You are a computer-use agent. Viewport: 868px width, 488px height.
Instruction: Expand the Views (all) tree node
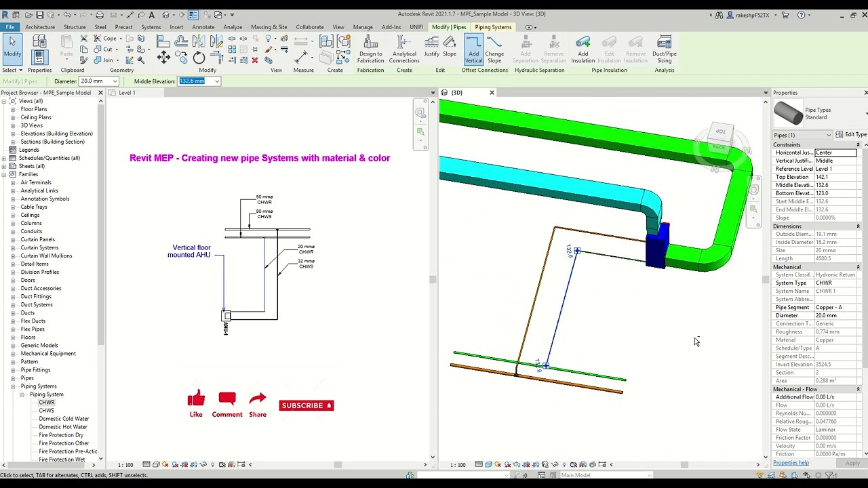[x=4, y=101]
